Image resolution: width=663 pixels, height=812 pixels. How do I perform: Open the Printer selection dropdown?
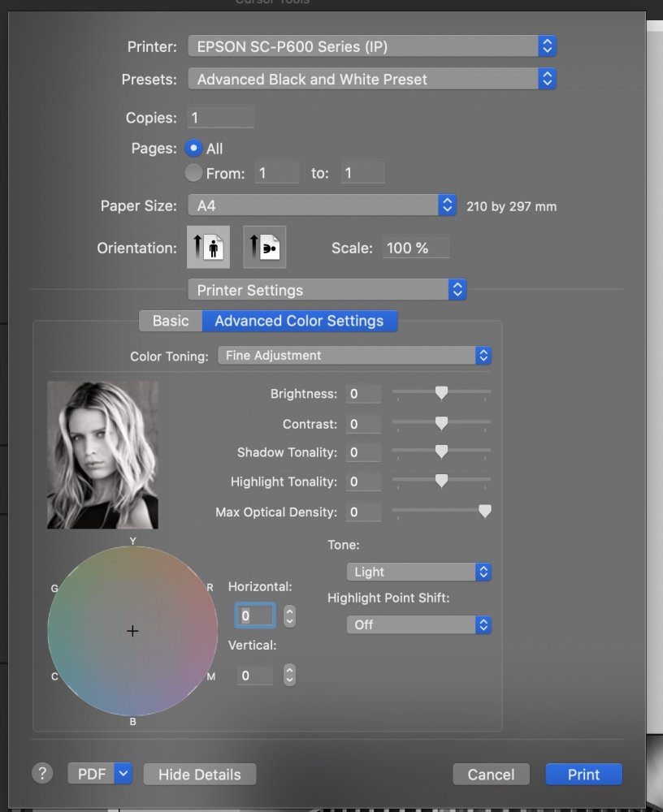point(371,46)
